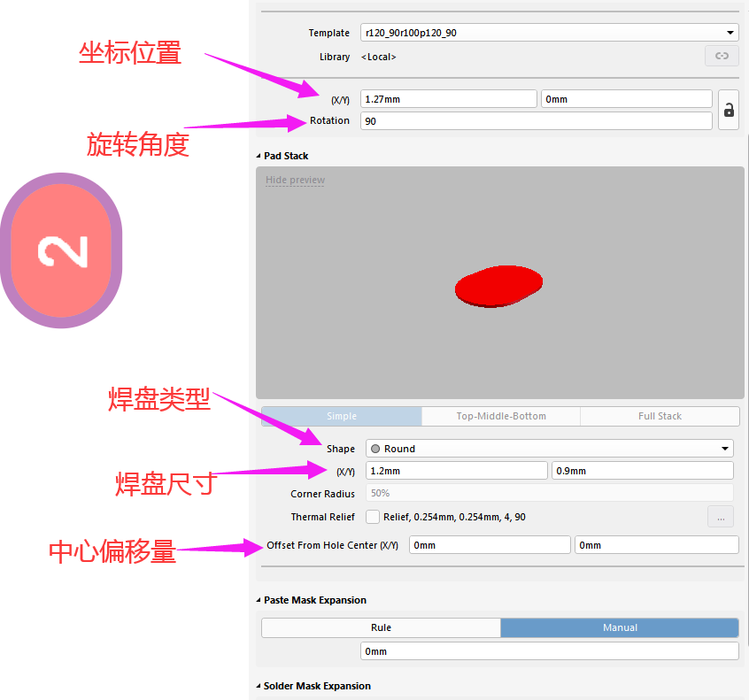Collapse the Paste Mask Expansion section

coord(259,600)
